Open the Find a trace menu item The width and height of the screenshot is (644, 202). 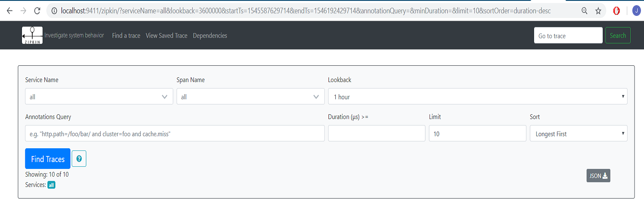coord(126,36)
